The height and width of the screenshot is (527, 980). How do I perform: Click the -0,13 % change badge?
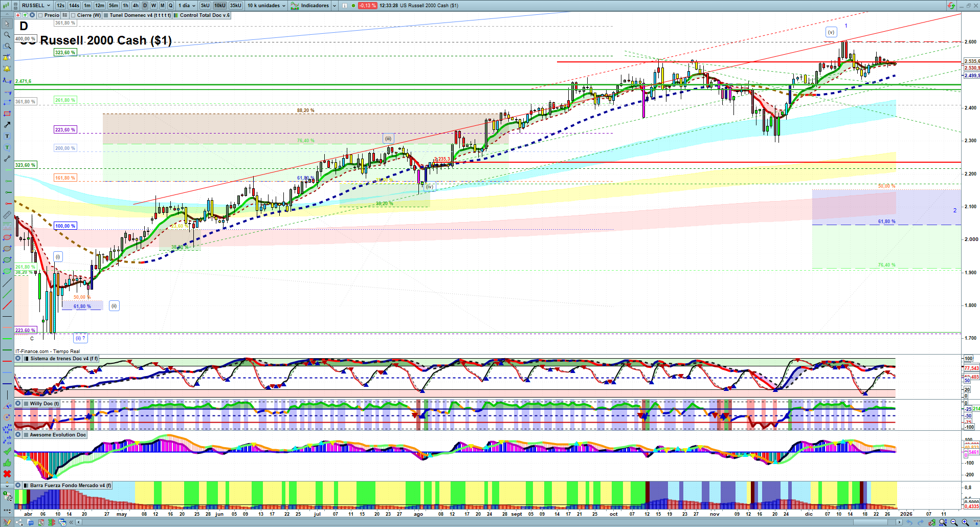coord(367,6)
